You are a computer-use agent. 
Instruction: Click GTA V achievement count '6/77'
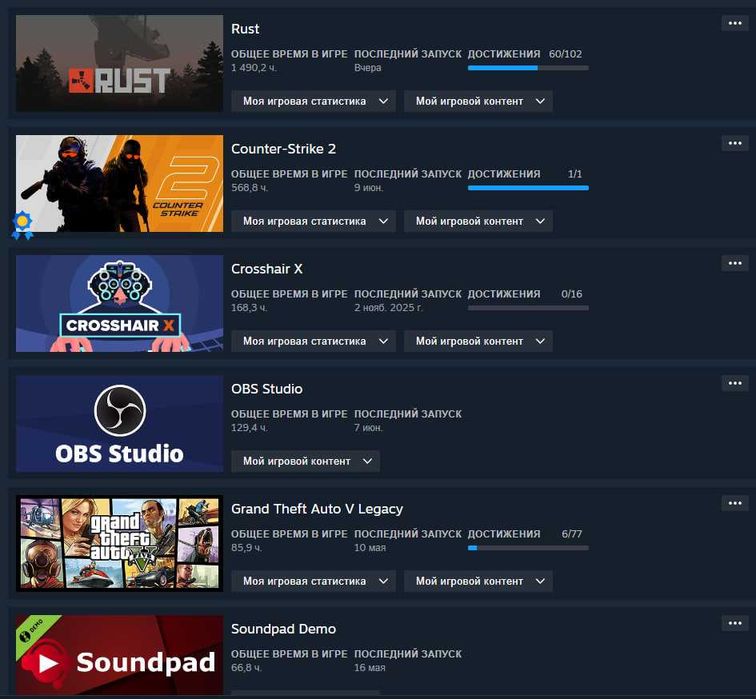tap(572, 534)
